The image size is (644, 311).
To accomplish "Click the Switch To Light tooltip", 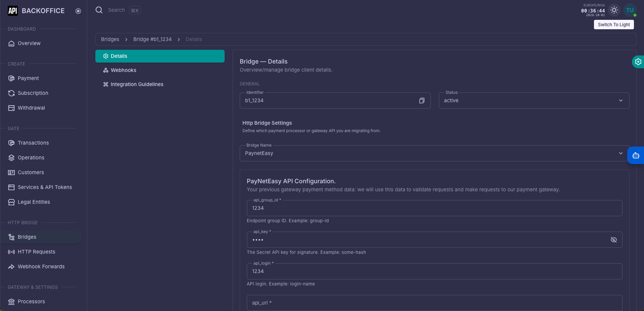I will (614, 25).
